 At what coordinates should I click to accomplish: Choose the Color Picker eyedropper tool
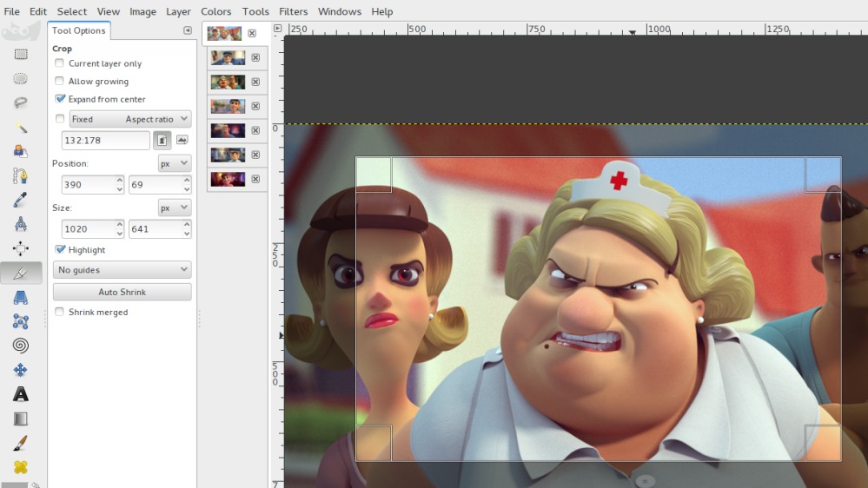click(x=20, y=201)
